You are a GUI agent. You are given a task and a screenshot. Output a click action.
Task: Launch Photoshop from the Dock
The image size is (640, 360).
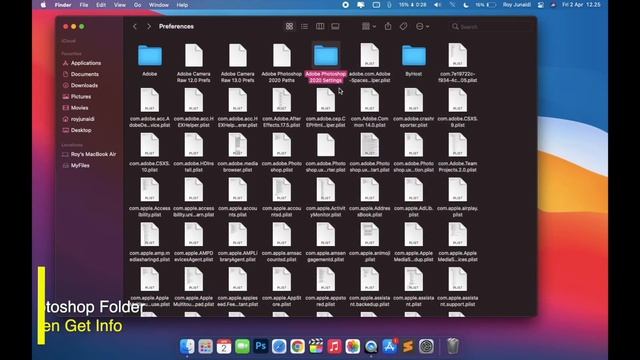[260, 347]
